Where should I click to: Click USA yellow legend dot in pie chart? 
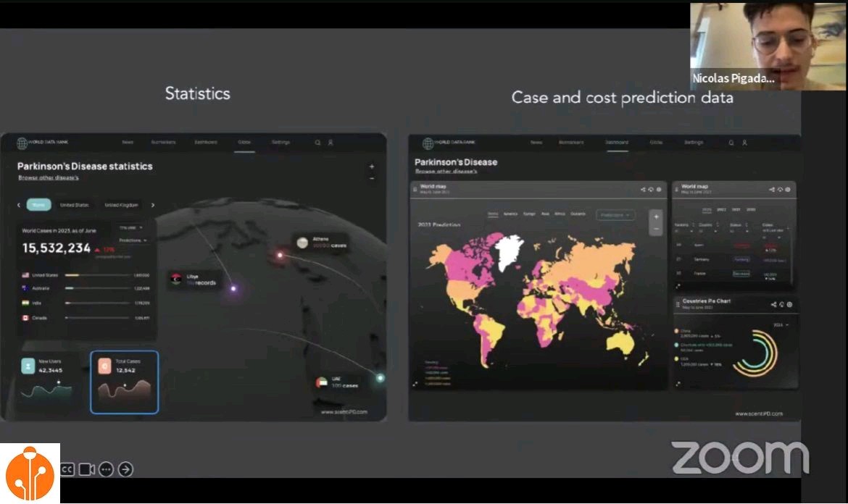pyautogui.click(x=676, y=358)
